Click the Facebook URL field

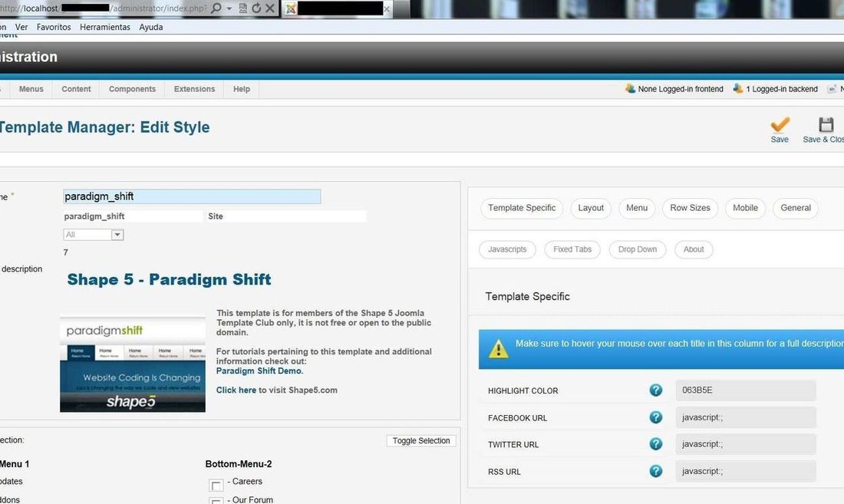click(746, 417)
